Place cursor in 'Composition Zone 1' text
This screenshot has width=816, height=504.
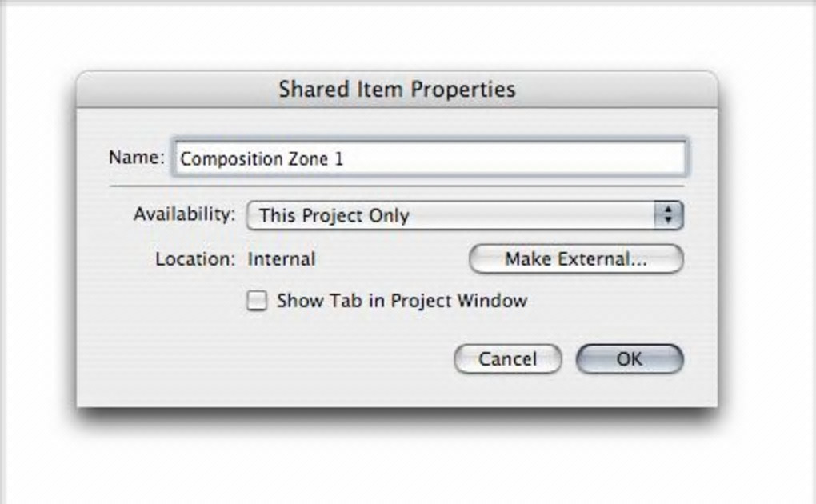click(261, 158)
